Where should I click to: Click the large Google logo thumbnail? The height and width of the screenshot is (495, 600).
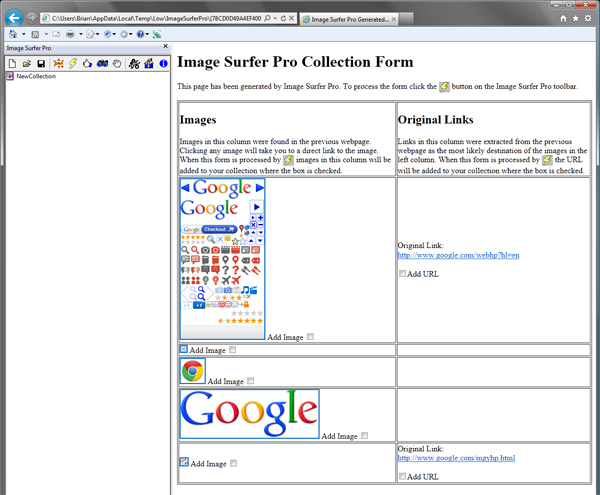(249, 413)
